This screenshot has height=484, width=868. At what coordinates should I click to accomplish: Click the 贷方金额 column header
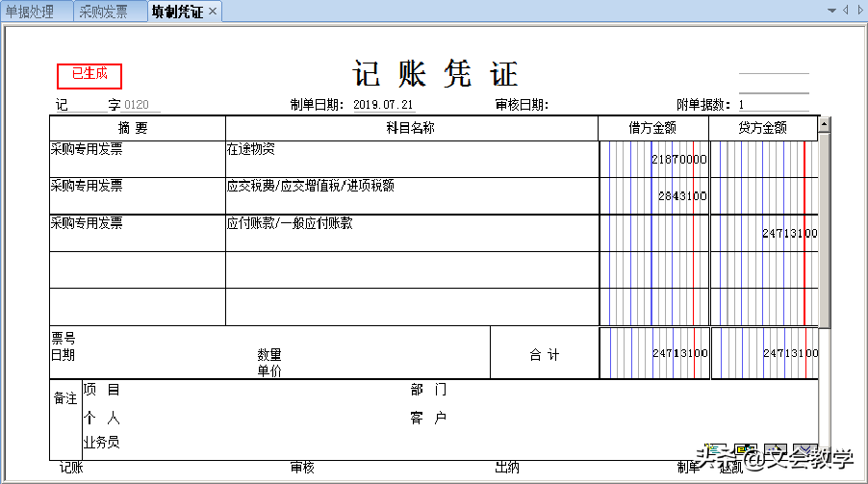(763, 128)
